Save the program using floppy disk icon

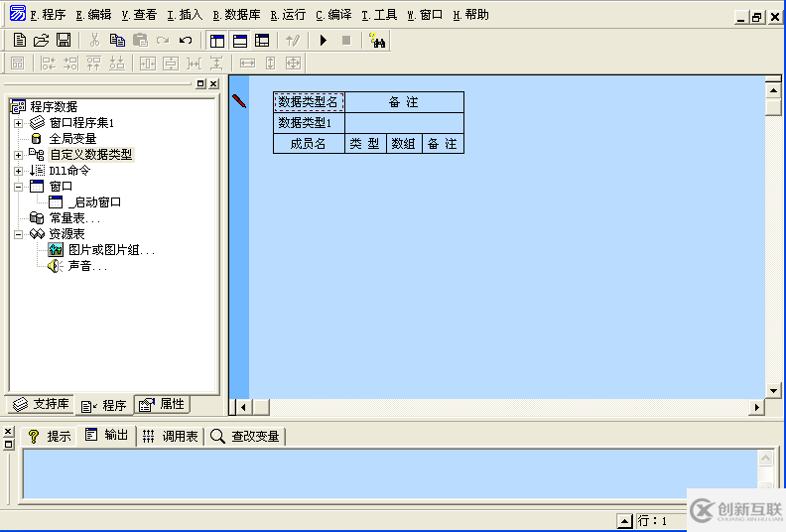(64, 40)
